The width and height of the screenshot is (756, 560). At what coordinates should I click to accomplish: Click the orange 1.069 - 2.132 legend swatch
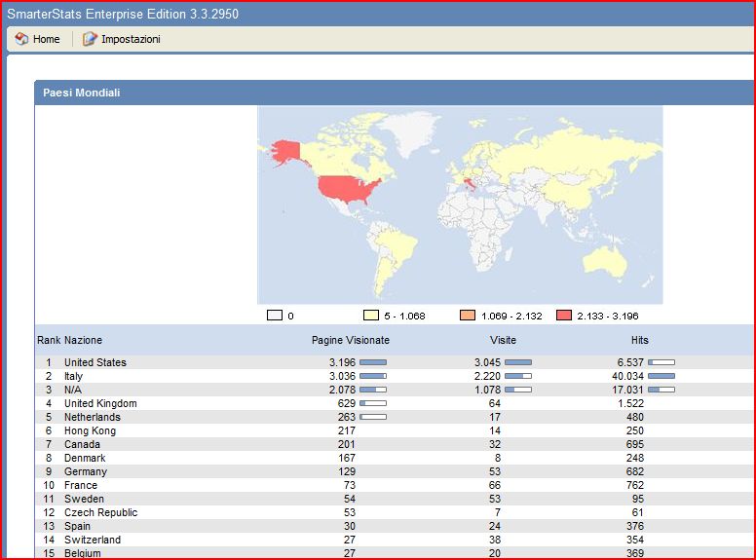click(468, 316)
